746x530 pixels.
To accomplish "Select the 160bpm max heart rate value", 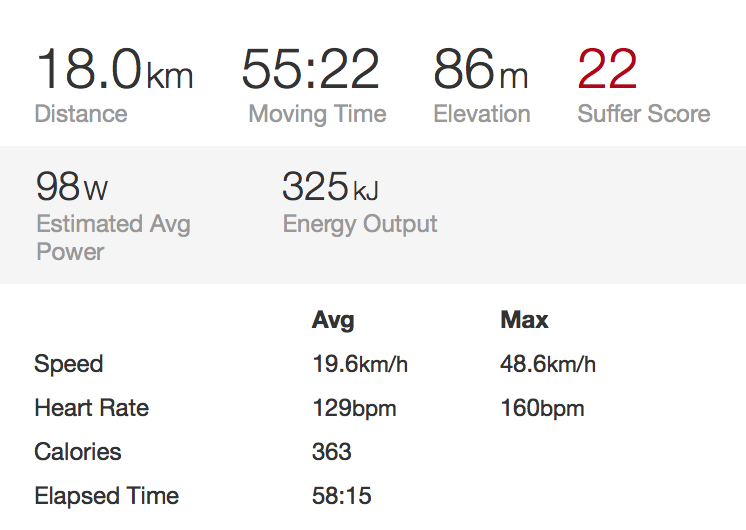I will (542, 408).
